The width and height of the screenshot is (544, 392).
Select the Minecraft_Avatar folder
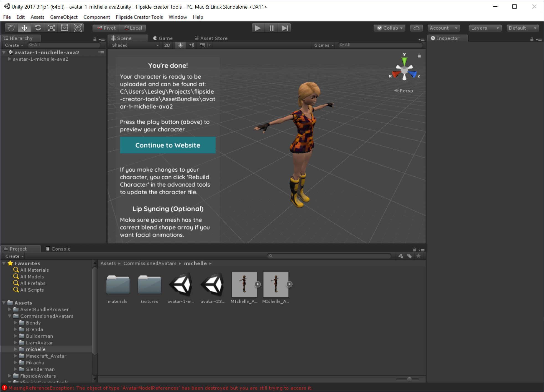click(46, 356)
